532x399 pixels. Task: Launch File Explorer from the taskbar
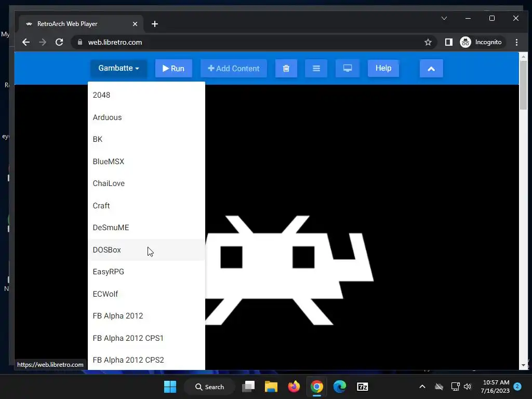271,387
